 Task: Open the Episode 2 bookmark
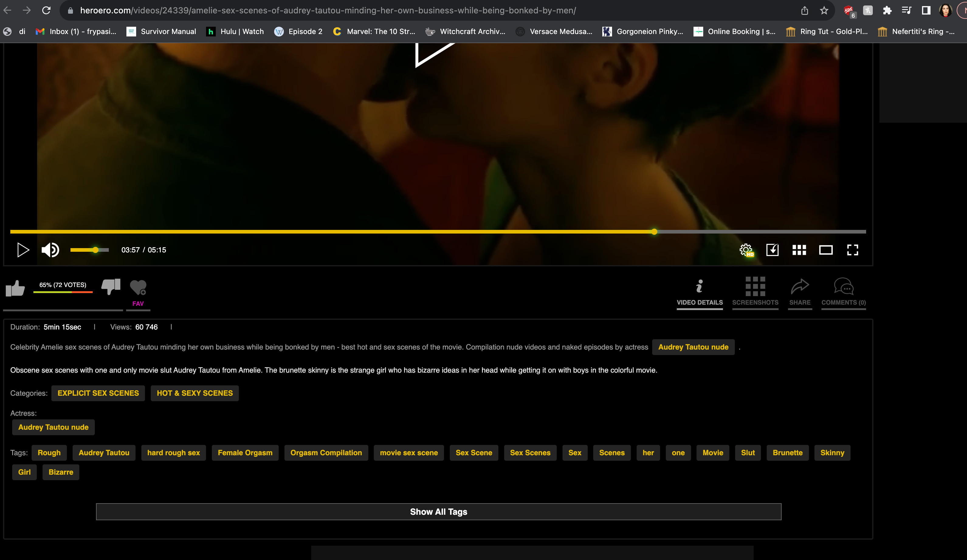click(x=298, y=32)
